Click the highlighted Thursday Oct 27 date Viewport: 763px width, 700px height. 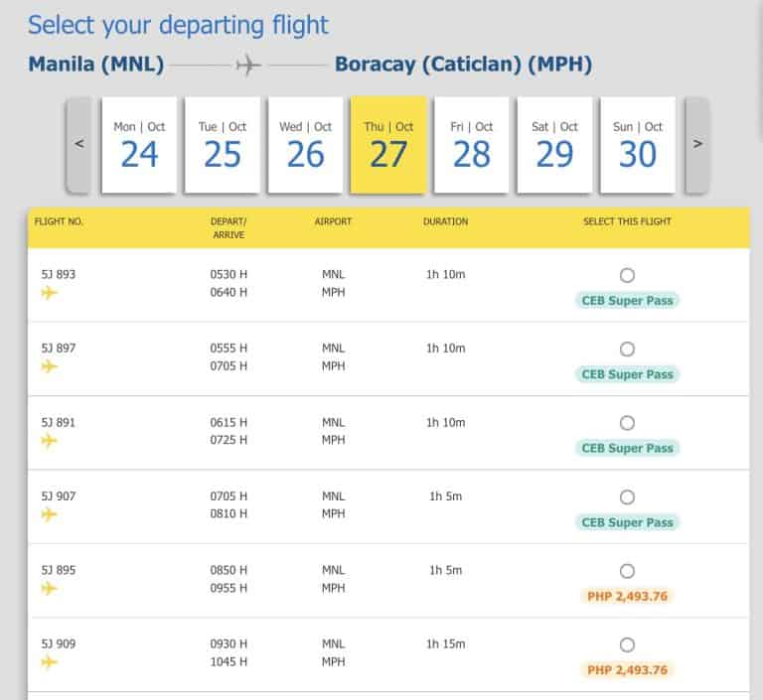coord(388,145)
